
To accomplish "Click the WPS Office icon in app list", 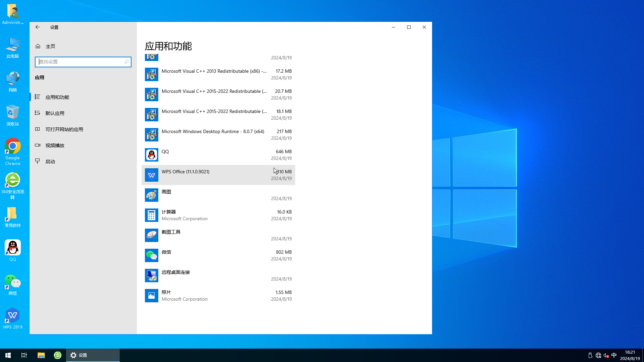I will coord(152,175).
